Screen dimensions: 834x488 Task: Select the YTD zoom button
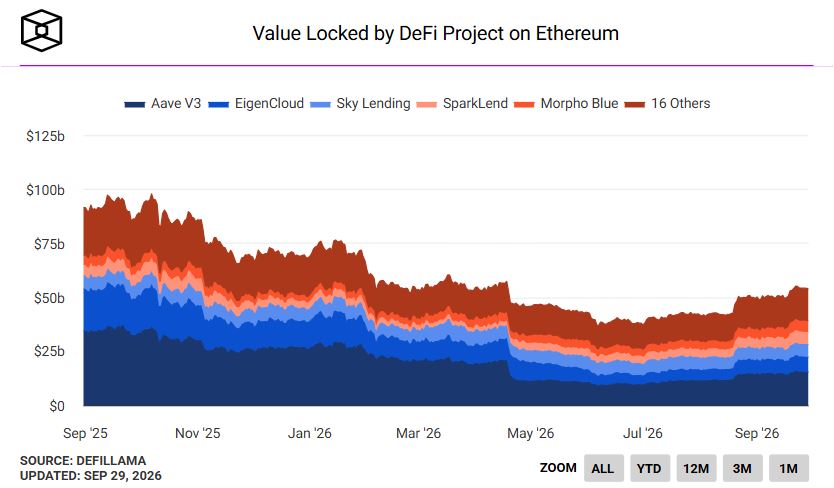click(649, 468)
